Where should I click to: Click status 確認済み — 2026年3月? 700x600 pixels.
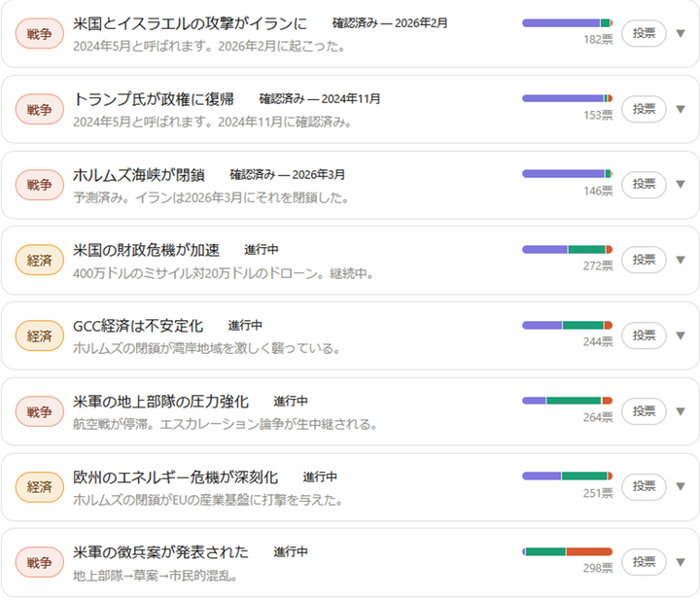(x=288, y=174)
